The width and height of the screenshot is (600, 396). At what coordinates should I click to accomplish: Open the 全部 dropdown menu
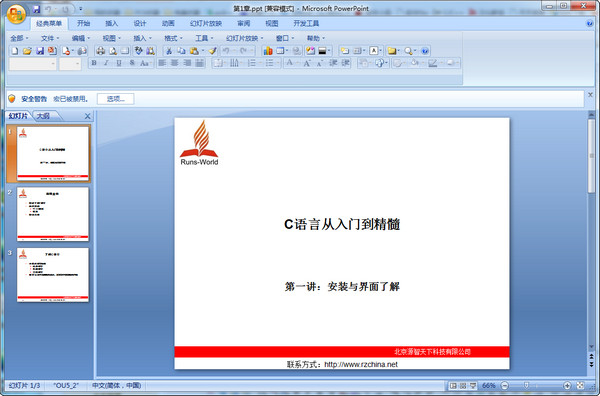click(x=19, y=38)
